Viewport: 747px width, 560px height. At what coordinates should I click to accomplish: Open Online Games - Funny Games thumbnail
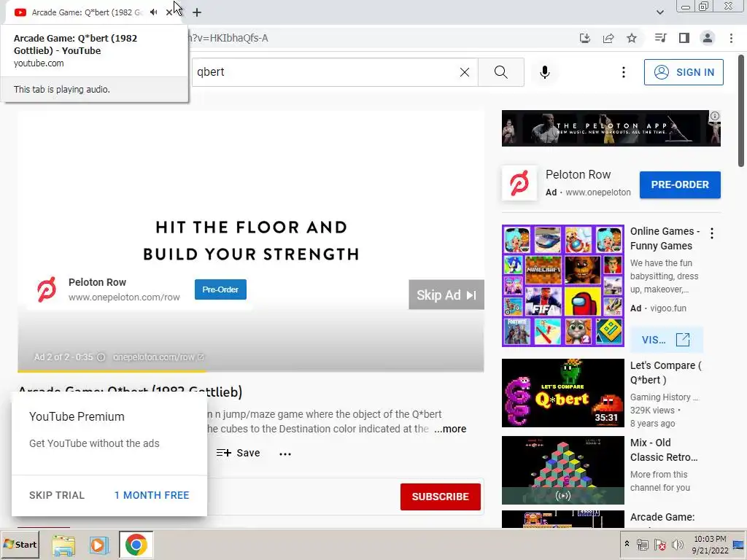562,286
